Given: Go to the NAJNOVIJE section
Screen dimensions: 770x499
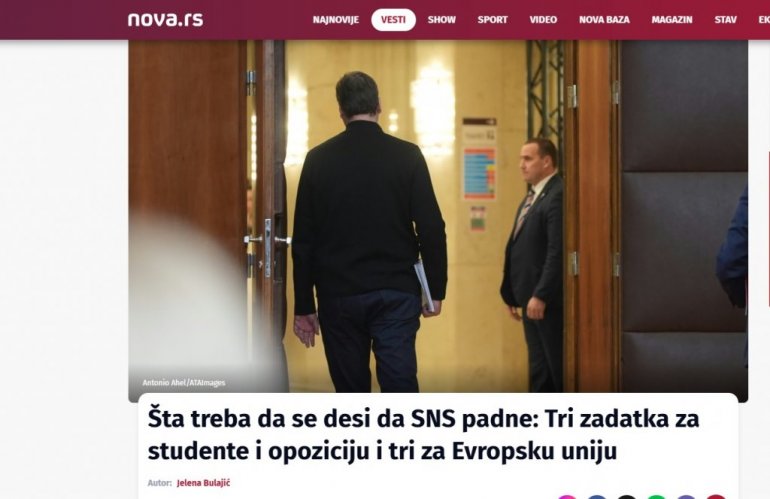Looking at the screenshot, I should (x=336, y=20).
